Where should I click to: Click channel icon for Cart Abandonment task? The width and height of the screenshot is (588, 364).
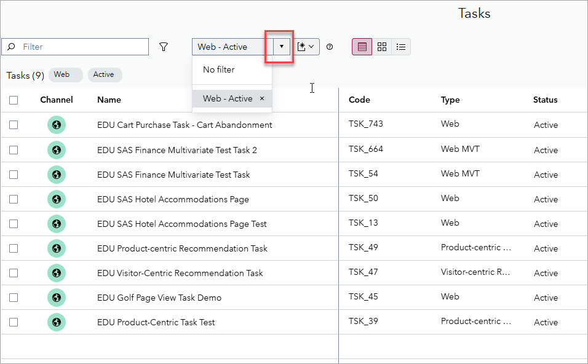coord(57,125)
